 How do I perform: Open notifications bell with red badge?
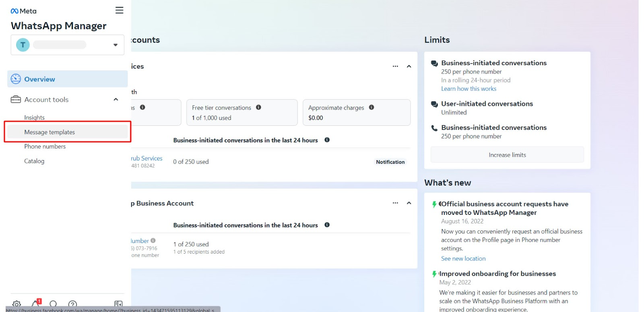click(x=35, y=303)
